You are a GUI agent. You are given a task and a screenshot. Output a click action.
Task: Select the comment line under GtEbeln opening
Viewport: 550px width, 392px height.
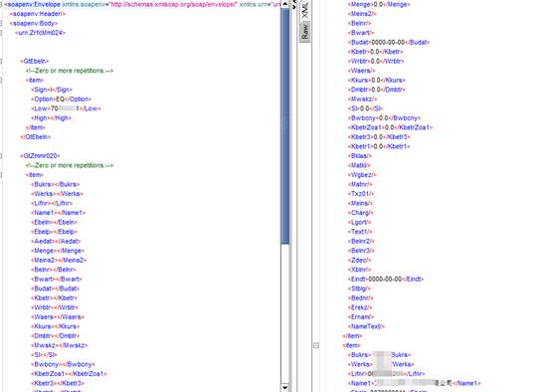click(x=70, y=71)
